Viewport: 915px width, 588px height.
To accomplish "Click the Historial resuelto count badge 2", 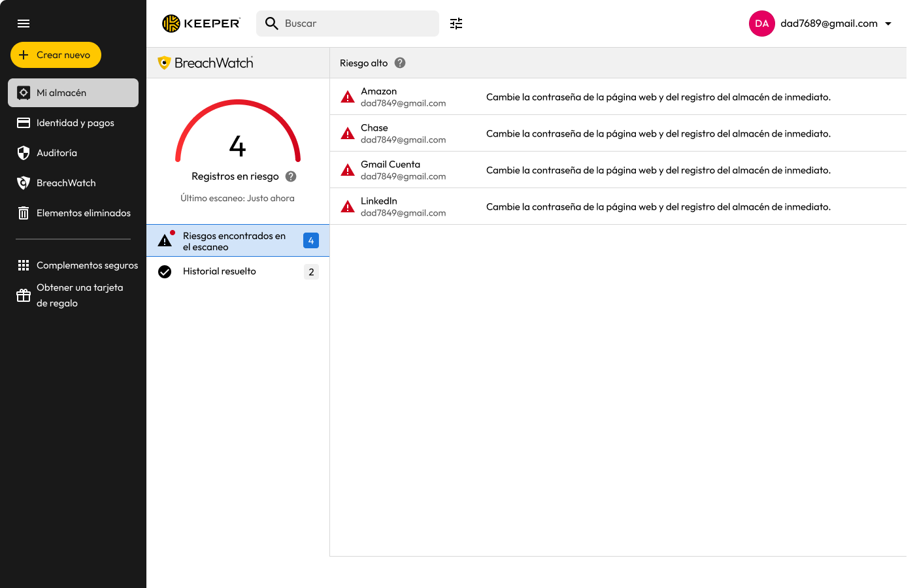I will click(311, 272).
